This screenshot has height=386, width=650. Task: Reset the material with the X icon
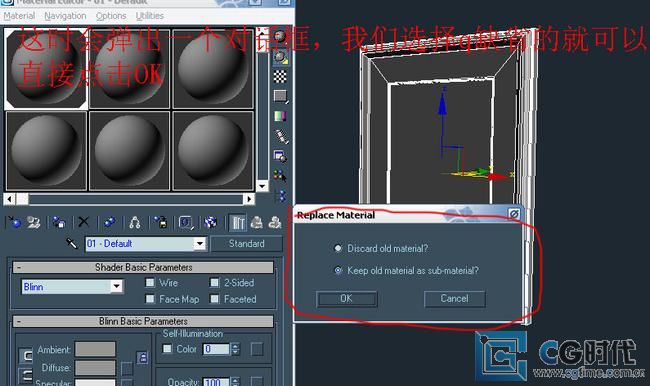tap(84, 222)
